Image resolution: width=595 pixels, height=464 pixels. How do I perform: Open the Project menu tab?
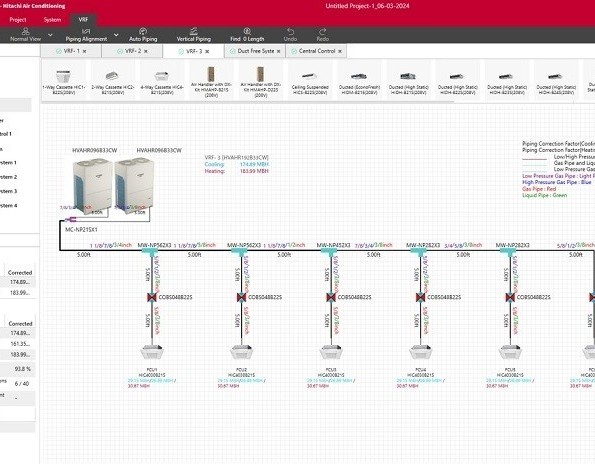click(x=18, y=20)
